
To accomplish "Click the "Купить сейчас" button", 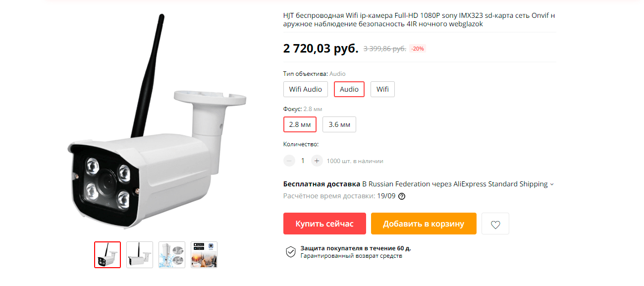I will point(324,224).
